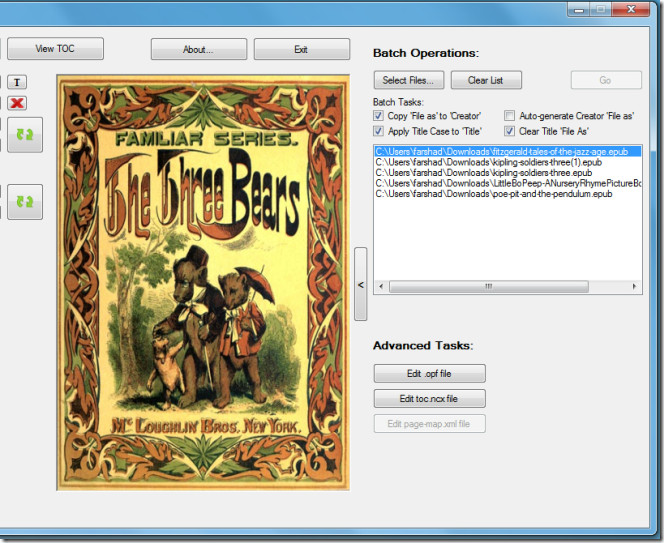Collapse the side panel with the '<' button

coord(360,285)
